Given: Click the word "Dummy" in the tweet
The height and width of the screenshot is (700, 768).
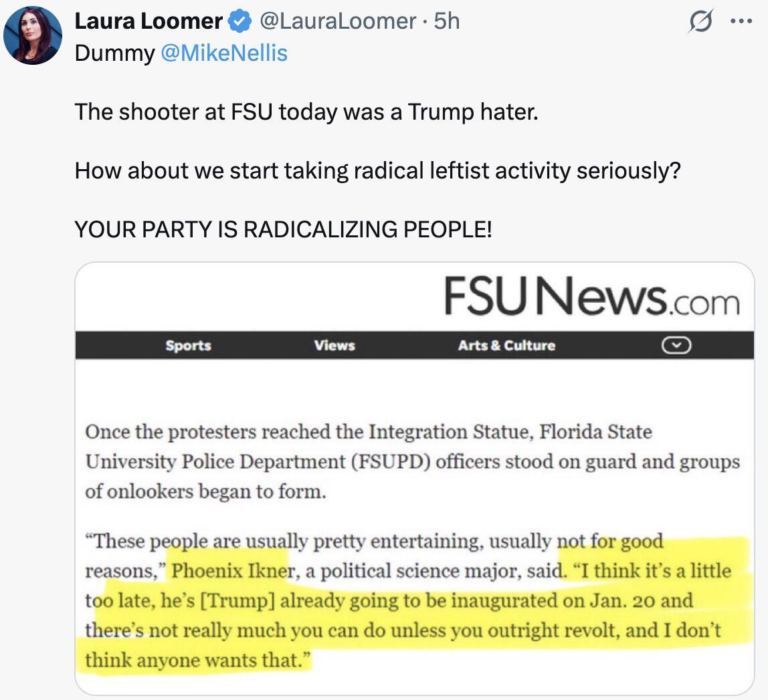Looking at the screenshot, I should [114, 53].
